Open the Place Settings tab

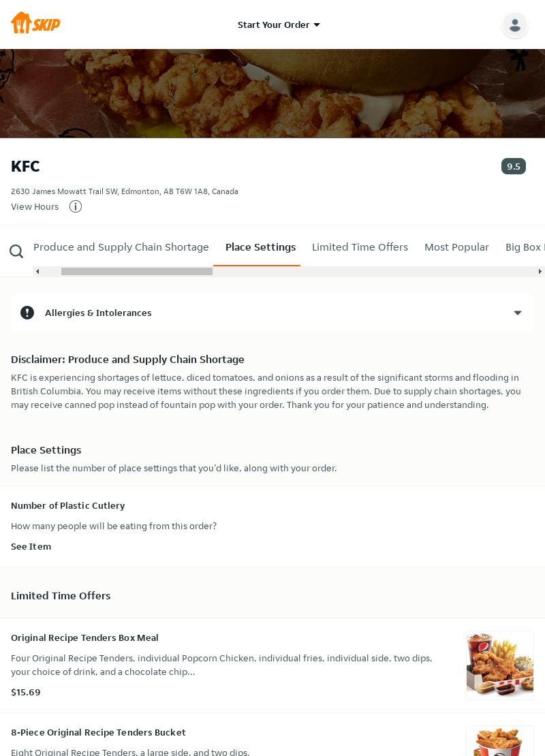point(260,247)
